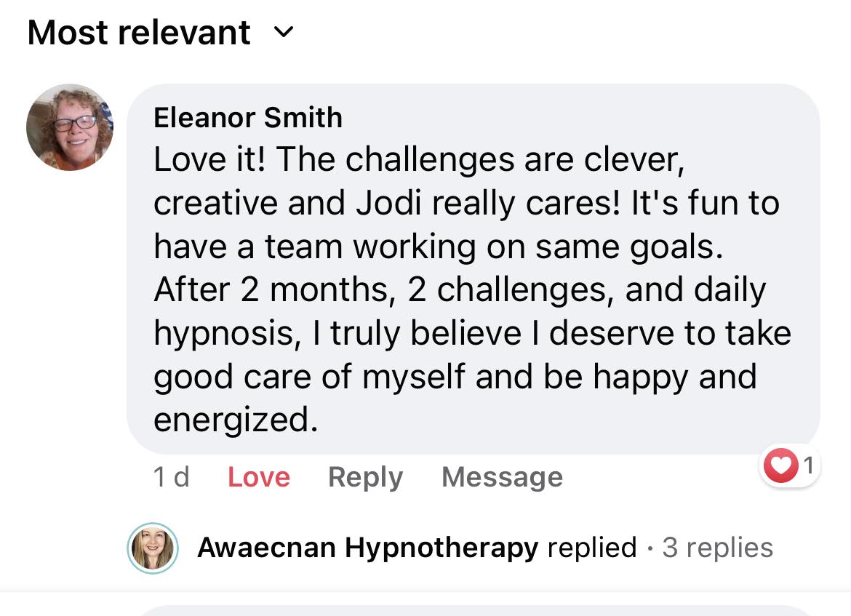Select the partially visible next comment bubble
This screenshot has width=851, height=616.
tap(474, 611)
